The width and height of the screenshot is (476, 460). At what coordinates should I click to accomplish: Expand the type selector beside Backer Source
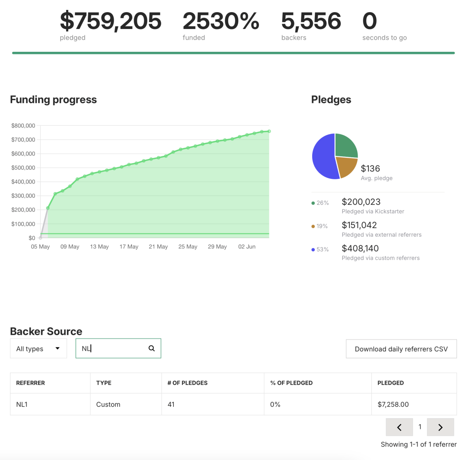pyautogui.click(x=38, y=348)
